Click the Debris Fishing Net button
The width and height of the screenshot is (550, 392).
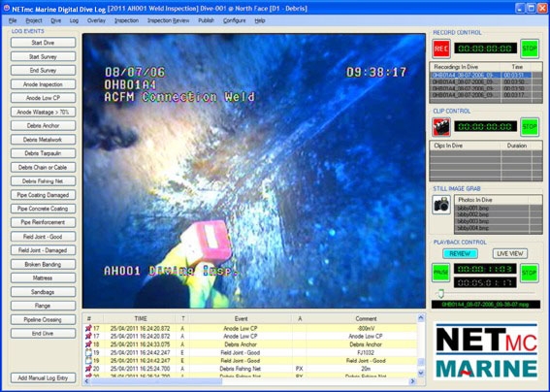43,181
